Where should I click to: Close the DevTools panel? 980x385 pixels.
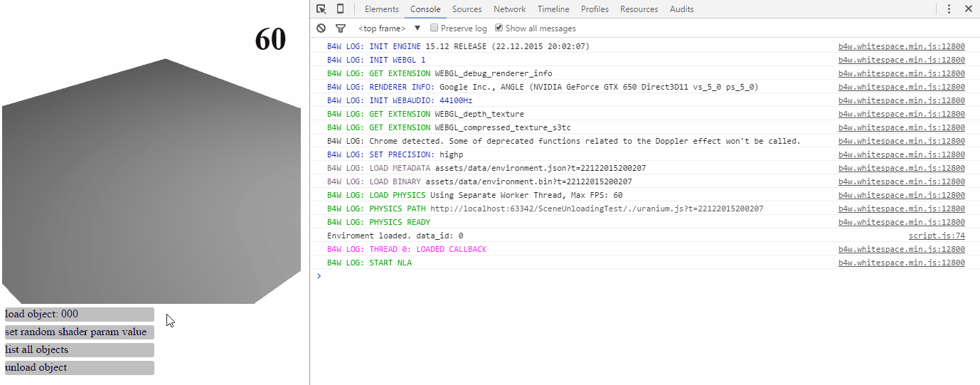pos(968,9)
